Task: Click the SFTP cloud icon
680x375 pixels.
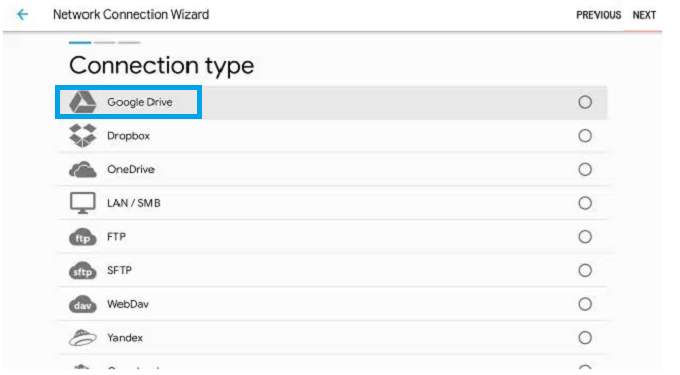Action: pos(82,271)
